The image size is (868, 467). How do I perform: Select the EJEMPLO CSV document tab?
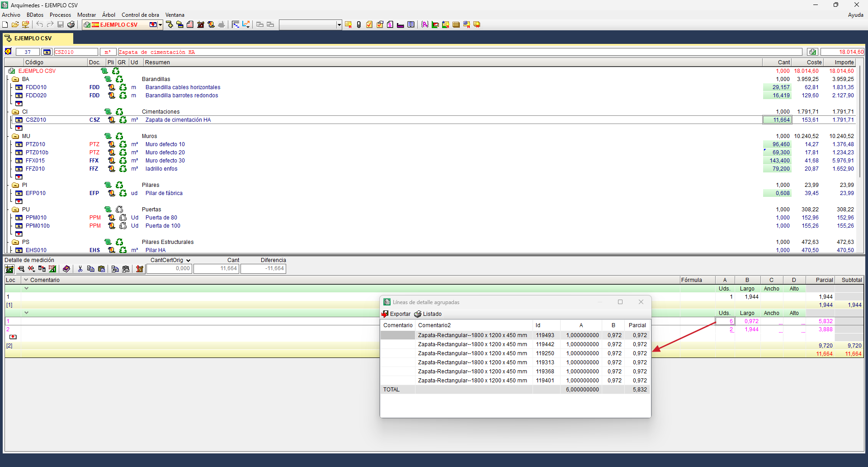pyautogui.click(x=38, y=38)
